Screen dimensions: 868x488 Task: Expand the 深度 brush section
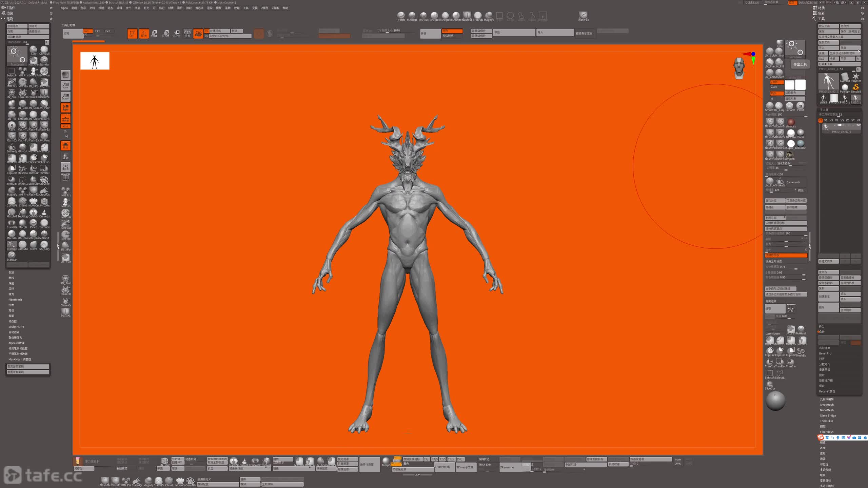[11, 283]
